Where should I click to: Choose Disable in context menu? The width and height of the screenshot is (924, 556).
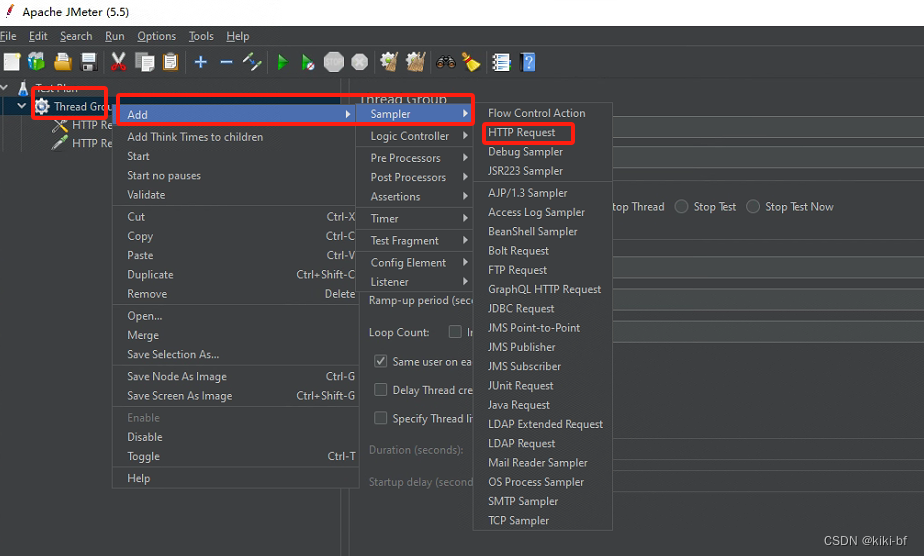236,437
